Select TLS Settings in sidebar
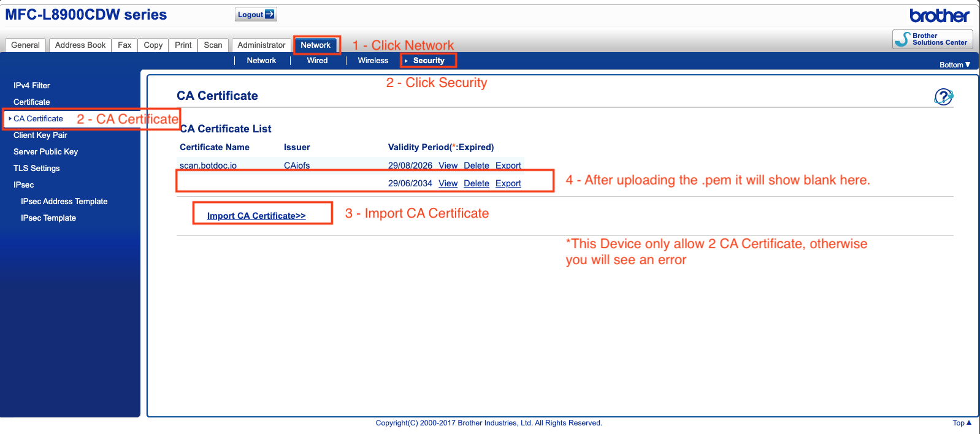The height and width of the screenshot is (434, 980). click(x=37, y=169)
